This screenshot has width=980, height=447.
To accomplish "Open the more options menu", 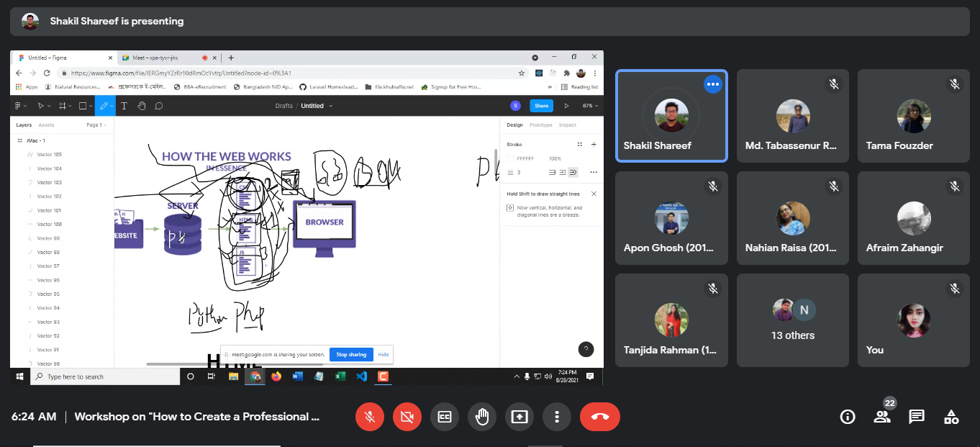I will 556,417.
